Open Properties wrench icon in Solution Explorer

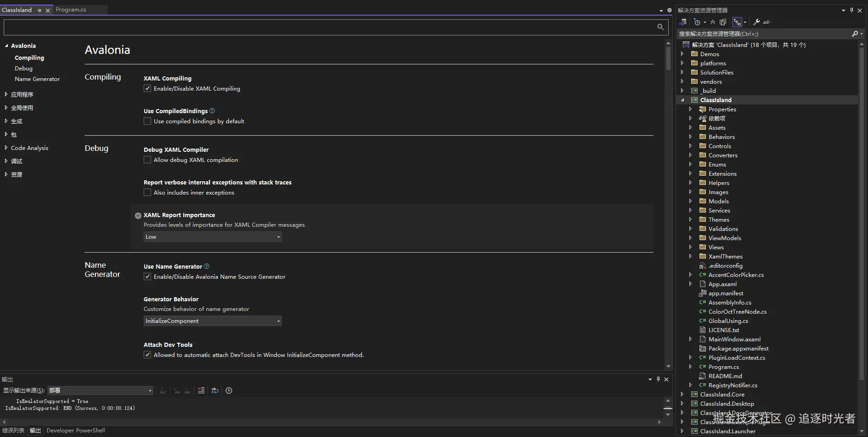[x=756, y=22]
